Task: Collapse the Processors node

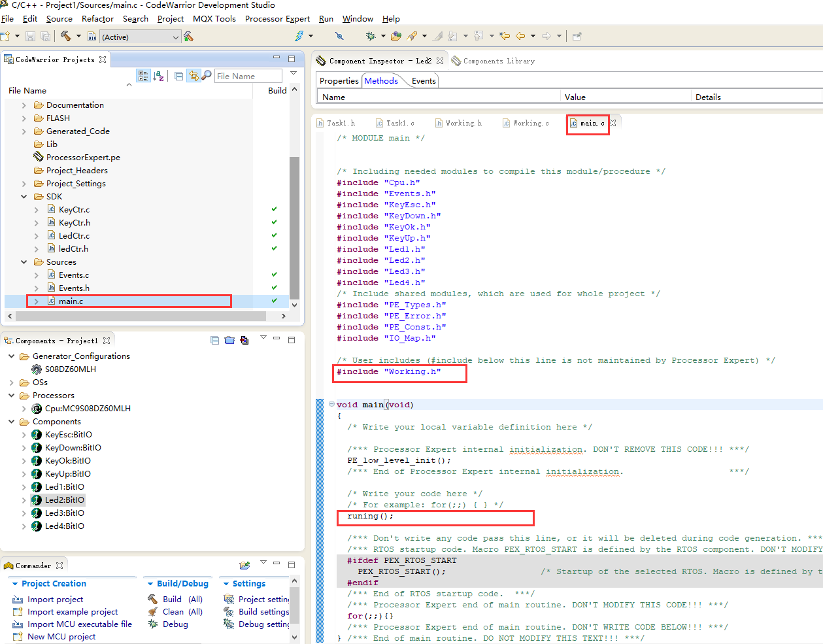Action: 11,396
